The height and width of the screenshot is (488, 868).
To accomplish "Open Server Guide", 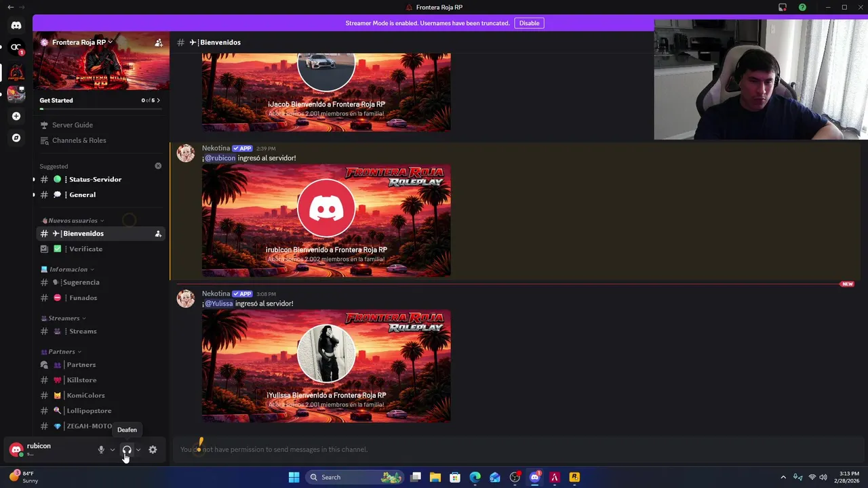I will 100,125.
